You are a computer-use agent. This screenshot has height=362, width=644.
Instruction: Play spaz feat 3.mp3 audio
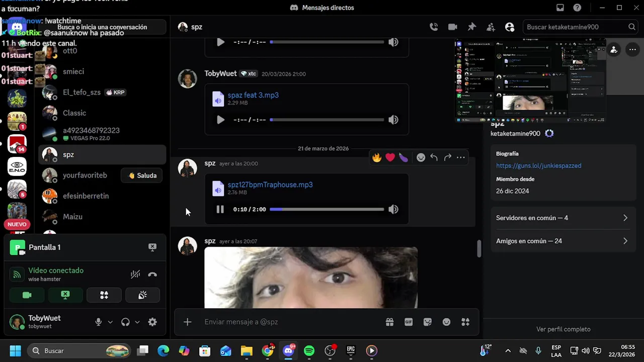pyautogui.click(x=220, y=120)
